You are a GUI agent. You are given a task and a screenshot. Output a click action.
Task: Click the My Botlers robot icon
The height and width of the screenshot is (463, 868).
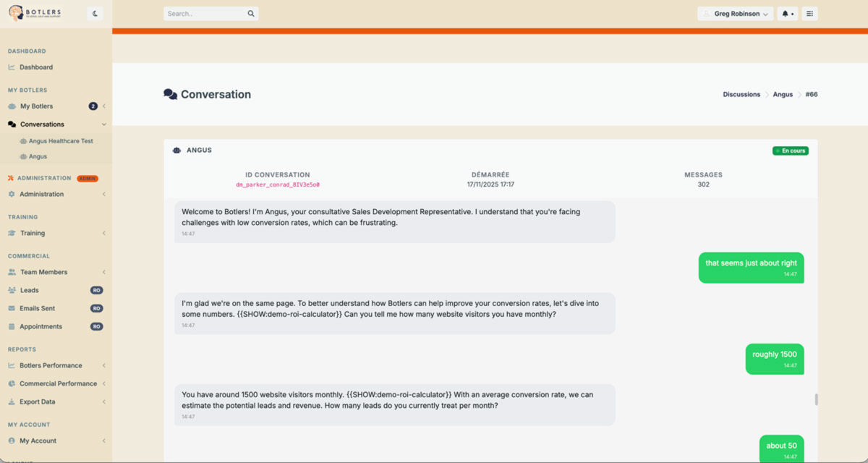[11, 106]
